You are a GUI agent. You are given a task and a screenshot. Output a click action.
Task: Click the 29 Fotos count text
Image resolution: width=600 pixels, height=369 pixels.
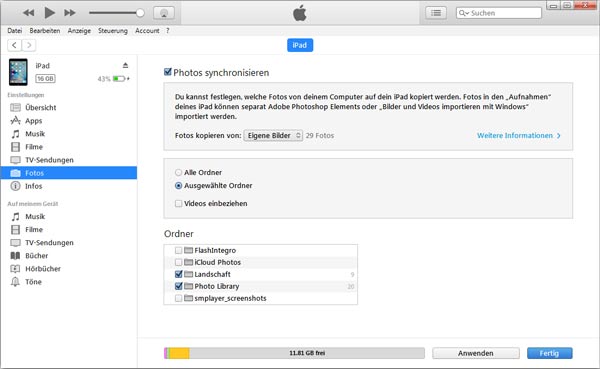coord(320,136)
